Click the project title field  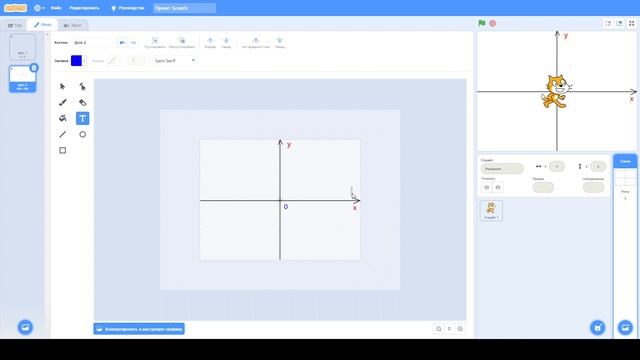[x=184, y=8]
